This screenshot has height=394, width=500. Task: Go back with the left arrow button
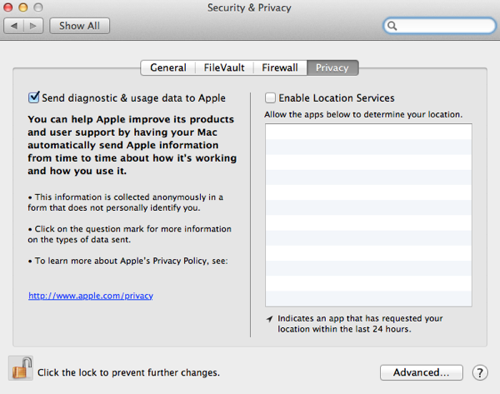click(14, 26)
